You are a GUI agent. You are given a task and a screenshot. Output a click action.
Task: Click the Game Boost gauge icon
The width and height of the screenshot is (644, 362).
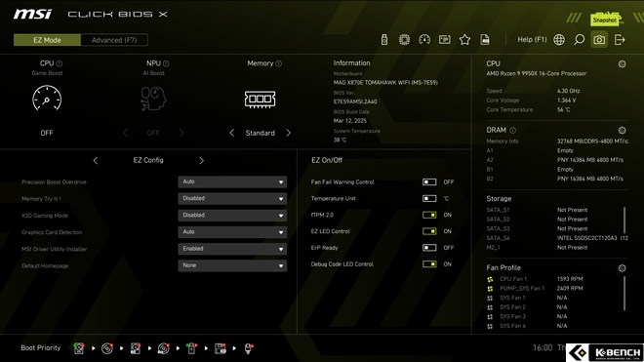coord(47,99)
